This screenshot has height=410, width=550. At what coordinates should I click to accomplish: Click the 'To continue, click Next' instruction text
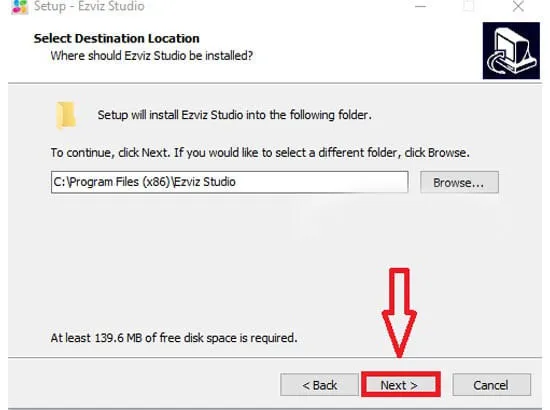(260, 153)
